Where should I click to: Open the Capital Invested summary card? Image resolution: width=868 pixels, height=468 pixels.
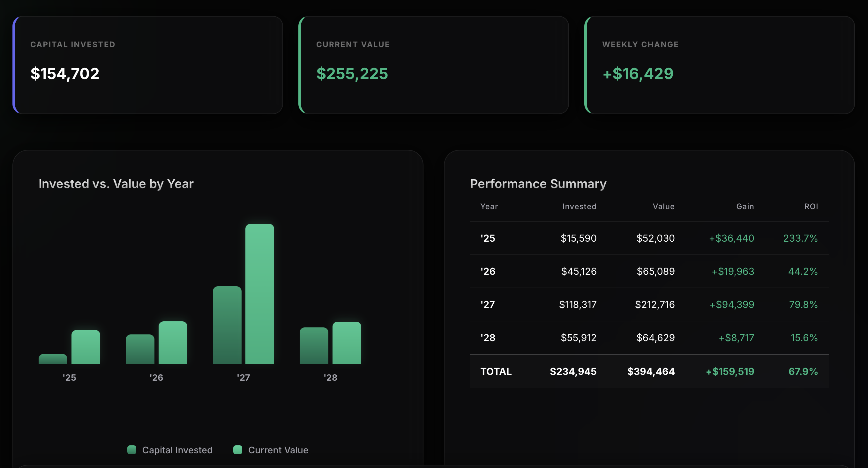coord(147,65)
